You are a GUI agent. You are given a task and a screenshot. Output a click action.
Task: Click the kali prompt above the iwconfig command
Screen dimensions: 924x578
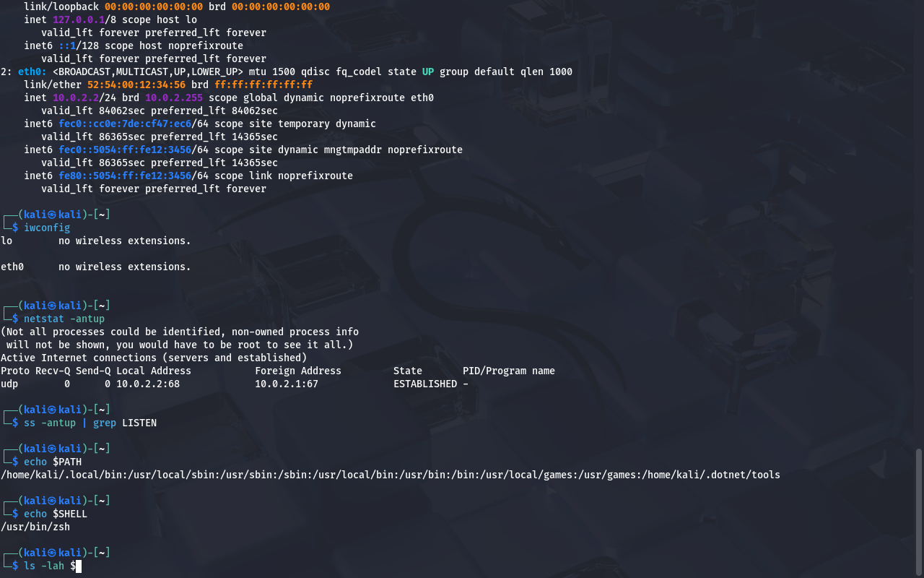tap(65, 215)
